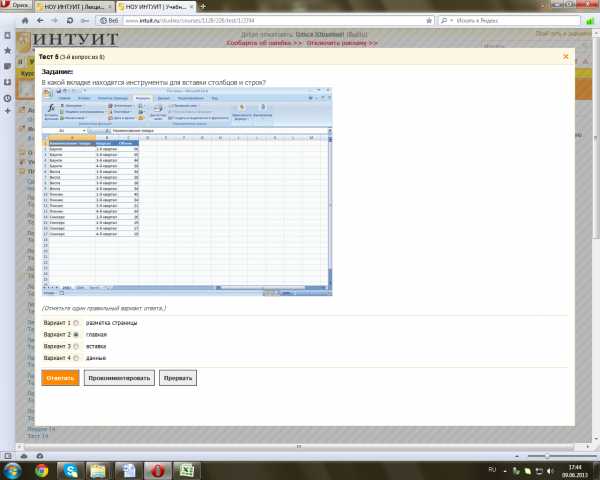Image resolution: width=600 pixels, height=480 pixels.
Task: Click the RU language indicator
Action: click(492, 469)
